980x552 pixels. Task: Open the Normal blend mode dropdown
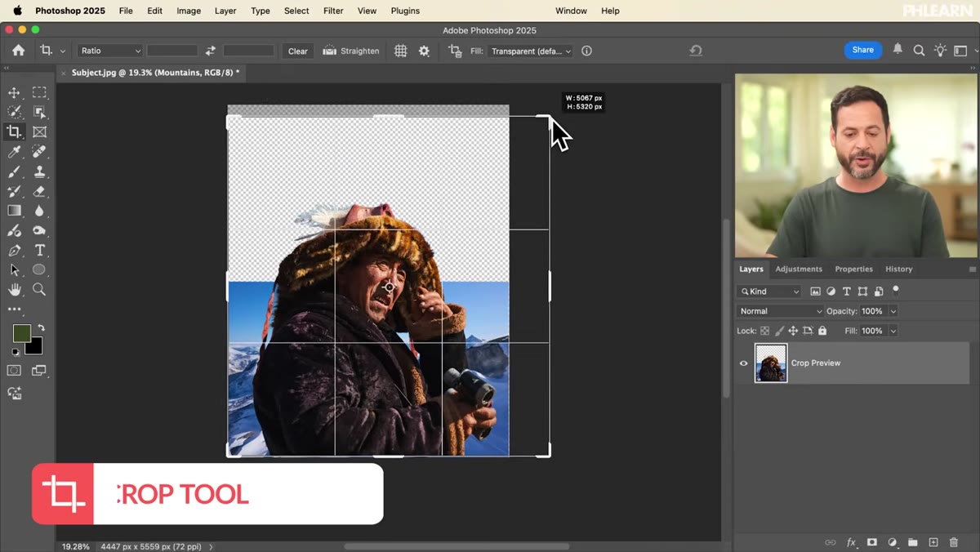click(781, 311)
